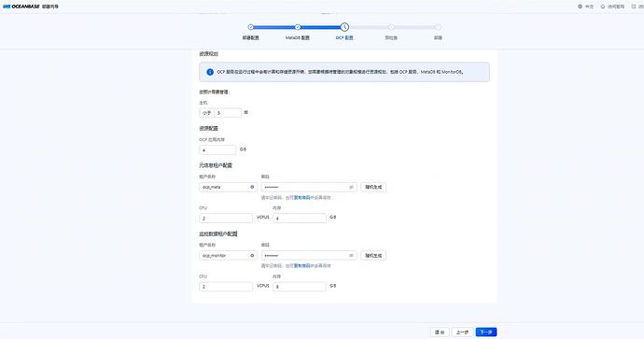The width and height of the screenshot is (644, 339).
Task: Click the completed first step check circle
Action: pos(250,27)
